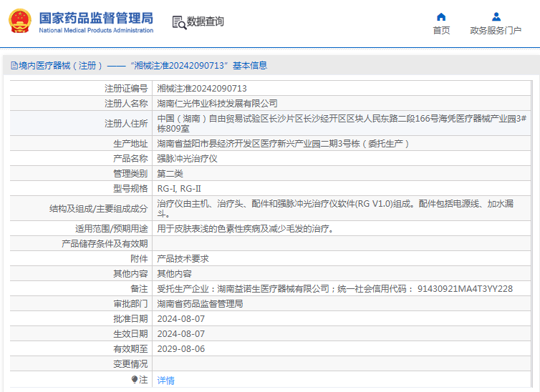This screenshot has width=540, height=392.
Task: Click the 注册证编号 label
Action: click(126, 89)
